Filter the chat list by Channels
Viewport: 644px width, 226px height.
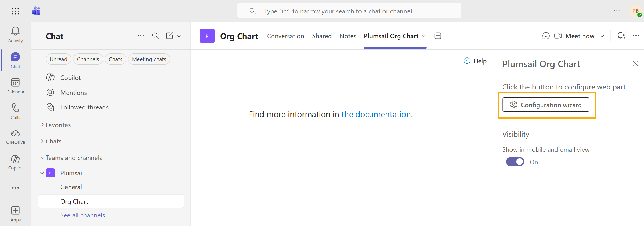[88, 59]
